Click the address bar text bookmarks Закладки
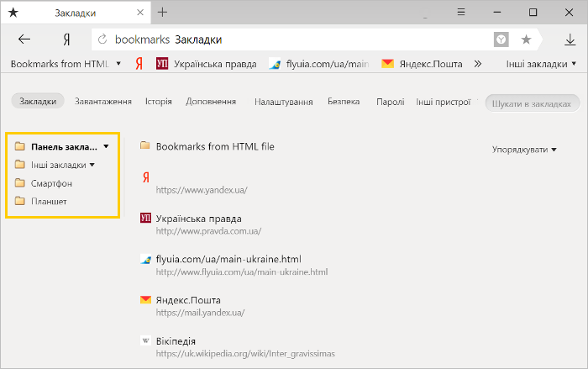588x369 pixels. coord(168,40)
